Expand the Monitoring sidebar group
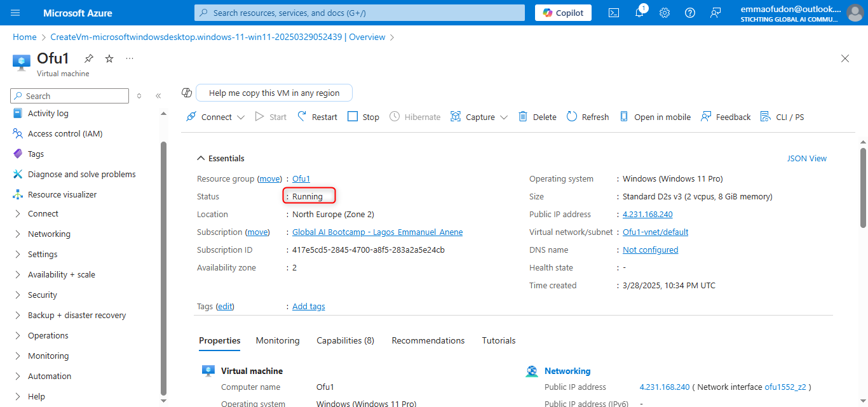This screenshot has width=868, height=407. pyautogui.click(x=48, y=356)
